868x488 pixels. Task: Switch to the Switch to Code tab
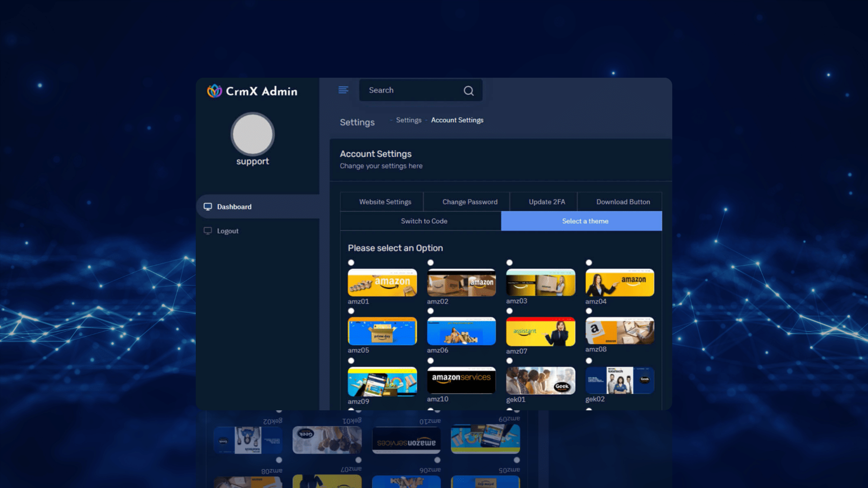pos(424,221)
